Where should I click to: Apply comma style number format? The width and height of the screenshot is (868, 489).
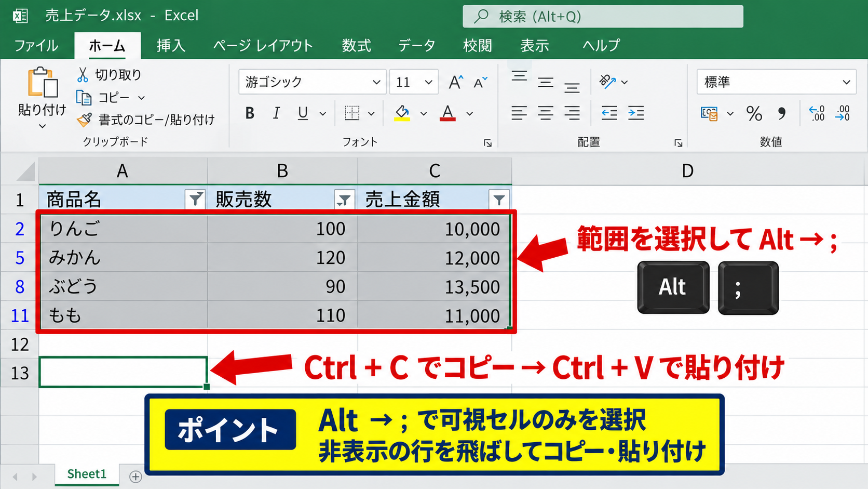[782, 113]
